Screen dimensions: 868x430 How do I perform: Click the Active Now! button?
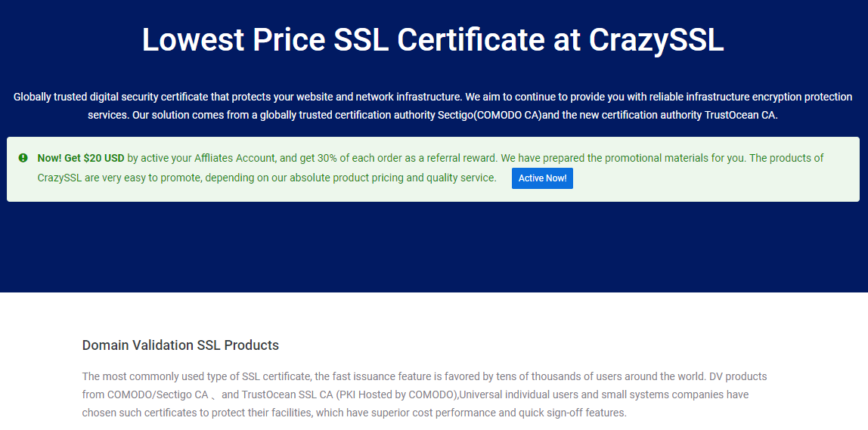point(542,178)
